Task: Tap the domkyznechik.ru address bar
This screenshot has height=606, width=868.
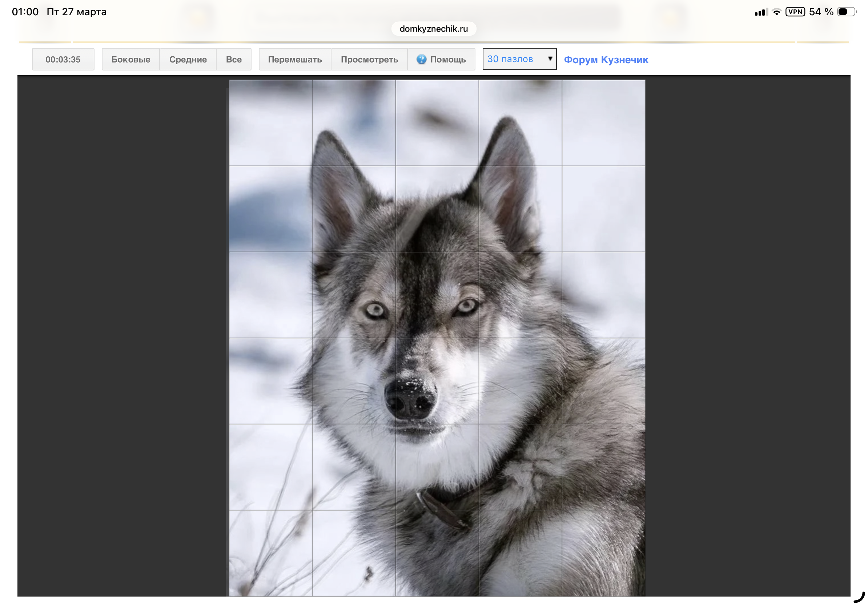Action: coord(434,29)
